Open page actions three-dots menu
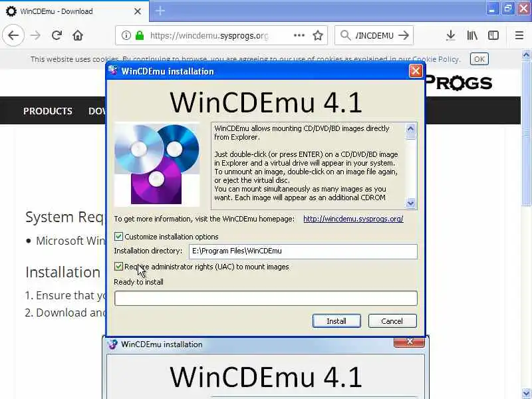Viewport: 532px width, 399px height. tap(299, 35)
